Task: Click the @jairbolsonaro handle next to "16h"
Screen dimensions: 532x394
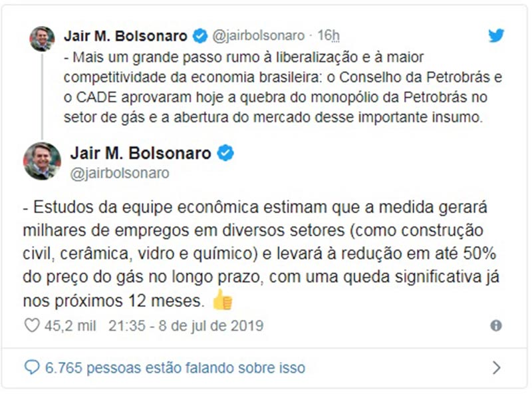Action: [x=258, y=35]
